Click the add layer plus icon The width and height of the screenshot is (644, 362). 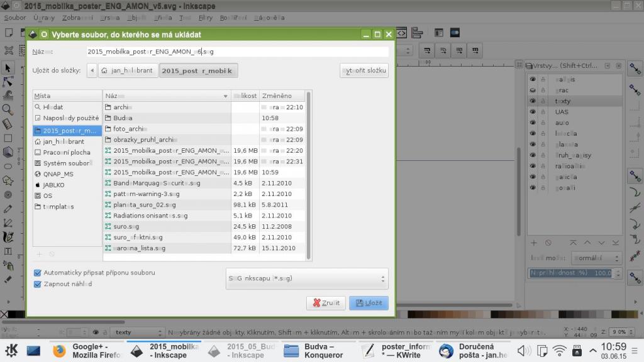pos(533,243)
